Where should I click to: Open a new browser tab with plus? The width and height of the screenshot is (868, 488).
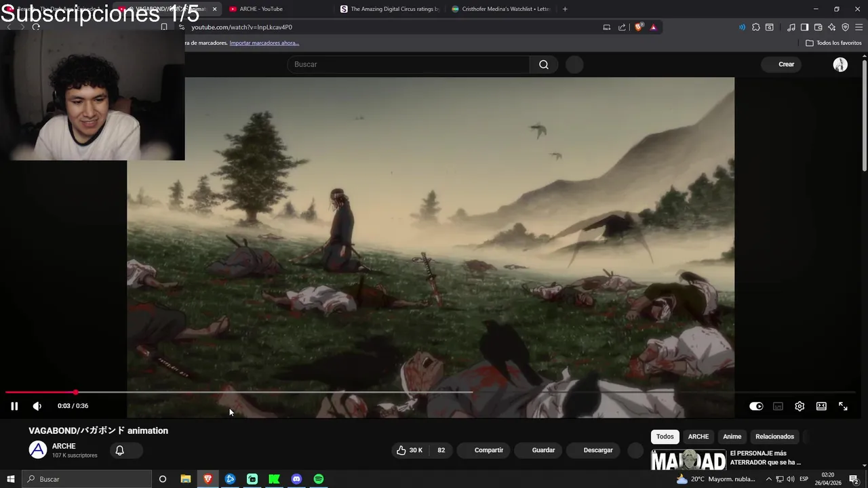click(565, 9)
